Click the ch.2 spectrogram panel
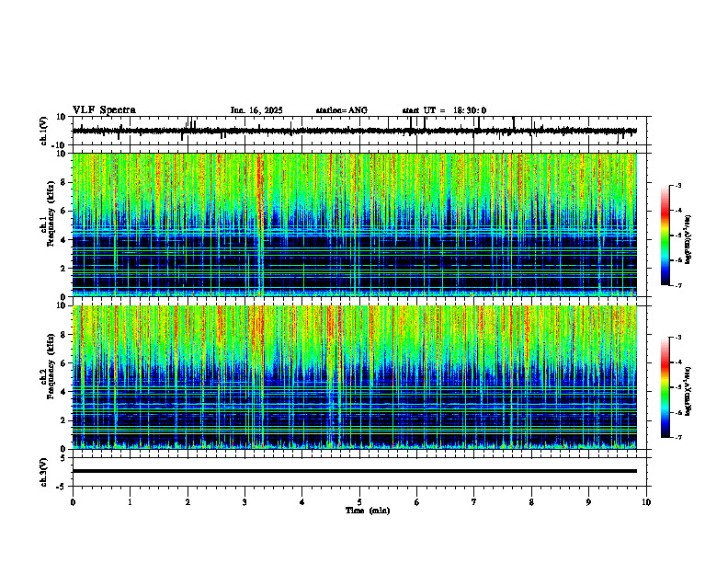The image size is (728, 563). click(355, 377)
